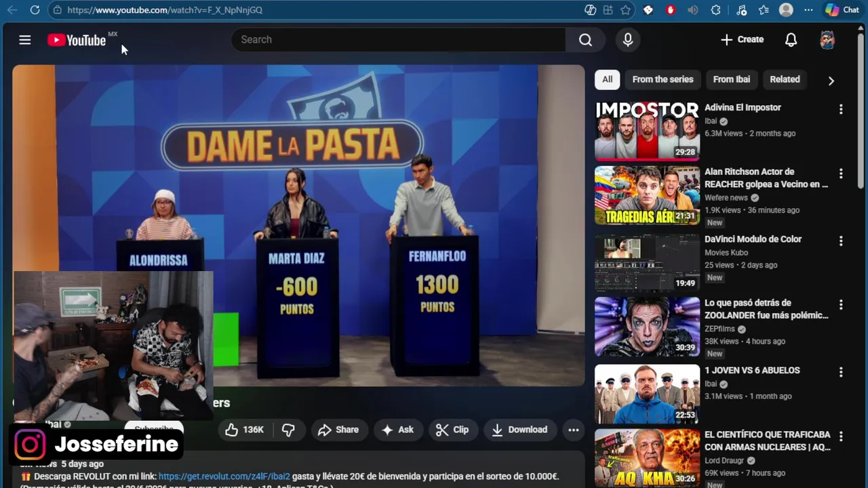Image resolution: width=868 pixels, height=488 pixels.
Task: Open the ZOOLANDER video thumbnail
Action: point(647,327)
